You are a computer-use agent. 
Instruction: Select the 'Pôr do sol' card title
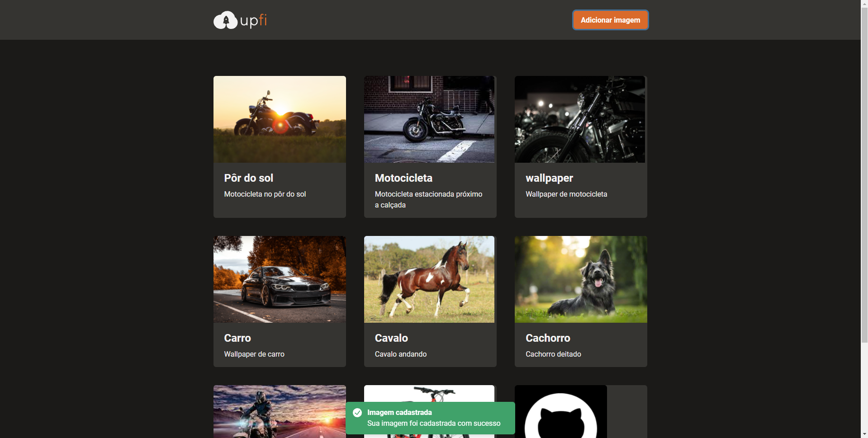pyautogui.click(x=248, y=178)
